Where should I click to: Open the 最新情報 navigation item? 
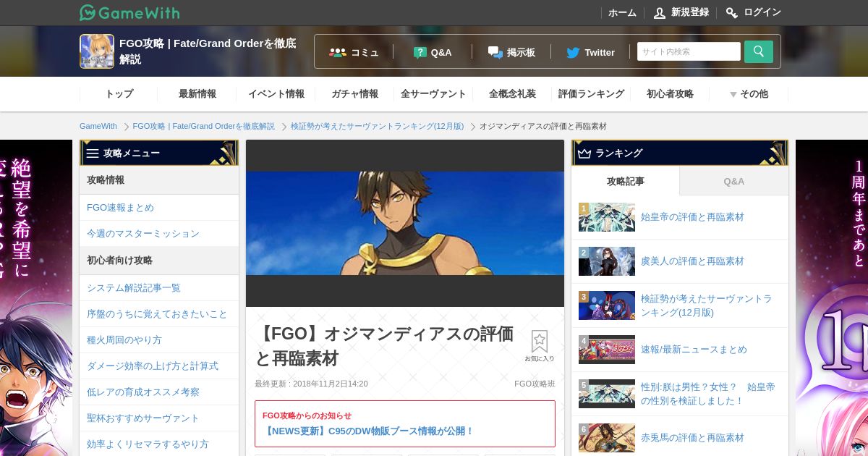(x=197, y=94)
